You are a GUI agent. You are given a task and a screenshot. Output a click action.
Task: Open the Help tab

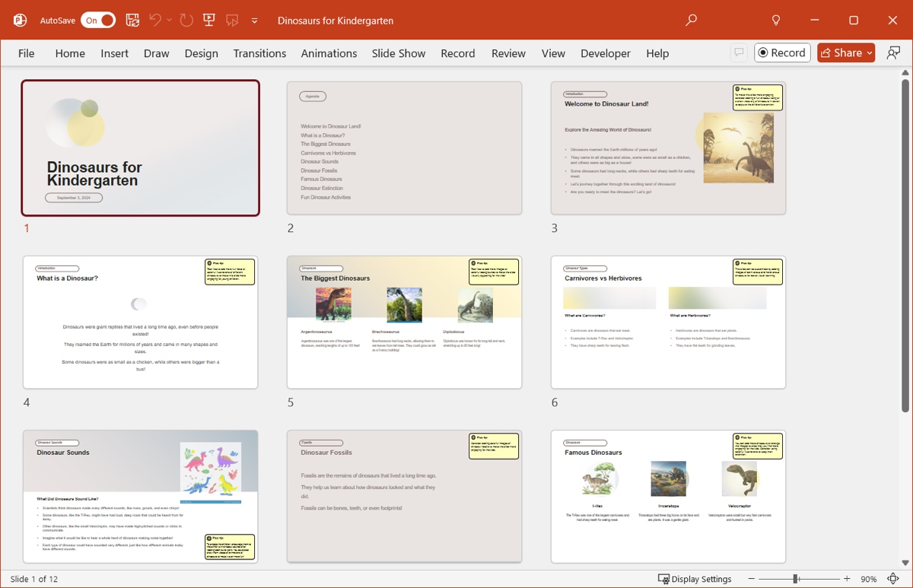[657, 53]
